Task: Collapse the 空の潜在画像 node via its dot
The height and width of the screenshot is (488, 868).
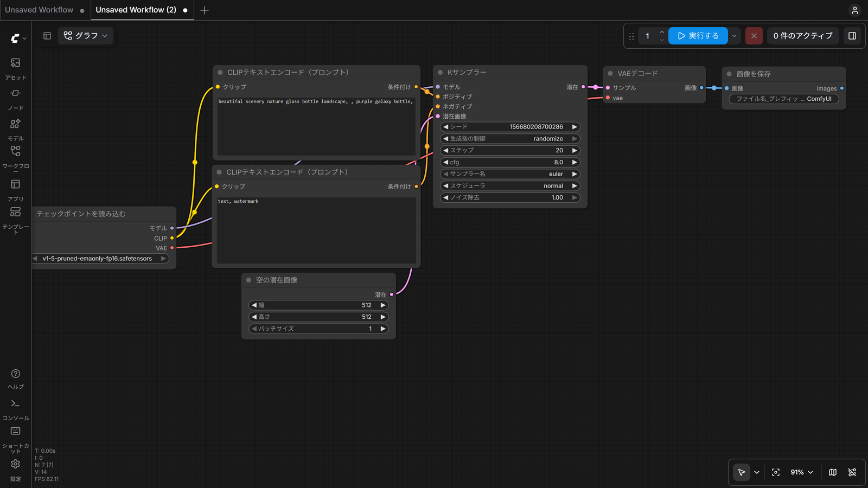Action: click(249, 280)
